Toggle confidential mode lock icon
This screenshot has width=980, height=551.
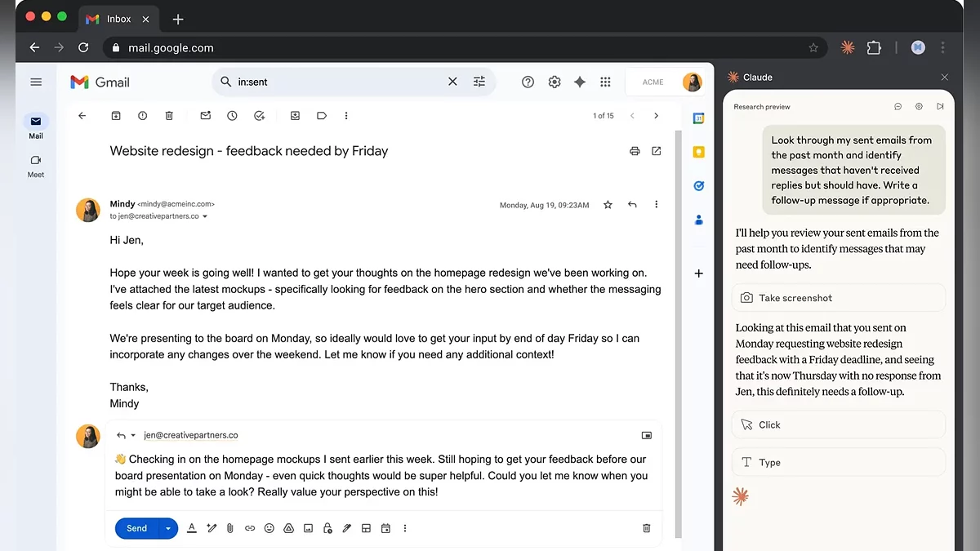327,528
